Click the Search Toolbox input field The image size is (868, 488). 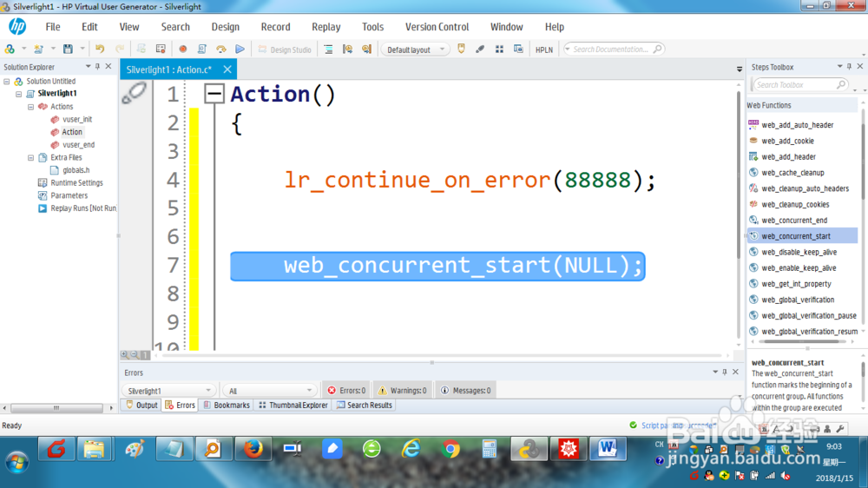point(800,85)
